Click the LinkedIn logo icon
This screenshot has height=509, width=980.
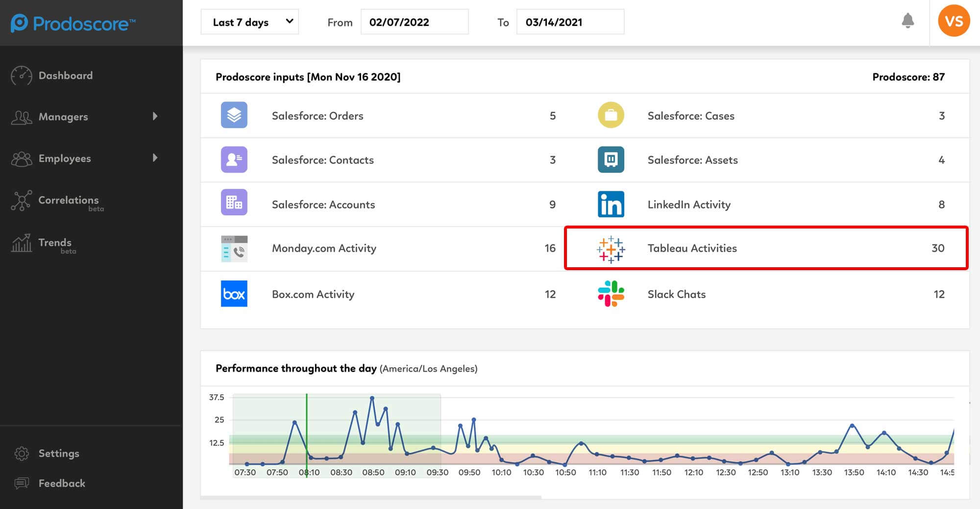tap(611, 204)
